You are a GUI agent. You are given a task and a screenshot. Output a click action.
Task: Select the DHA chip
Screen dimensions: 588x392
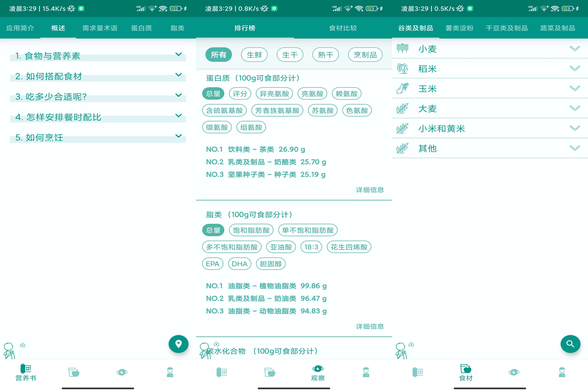240,264
